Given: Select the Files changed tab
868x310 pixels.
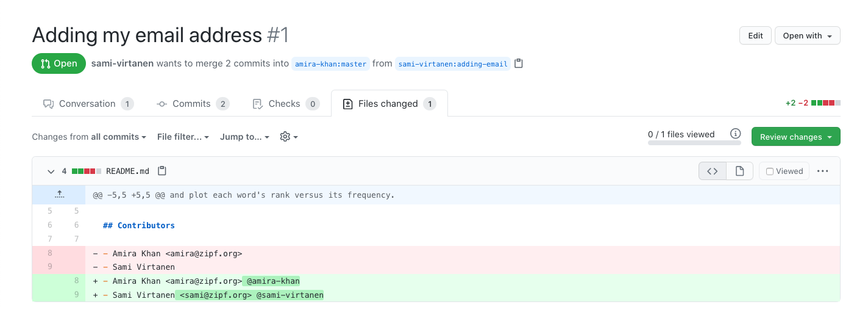Looking at the screenshot, I should [389, 104].
